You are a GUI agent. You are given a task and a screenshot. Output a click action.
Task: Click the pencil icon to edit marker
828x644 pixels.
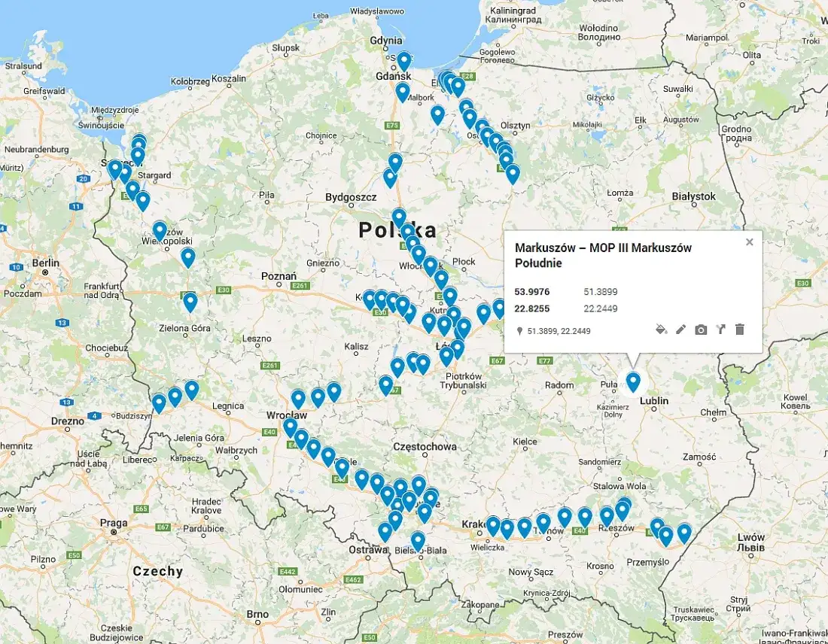pos(680,329)
